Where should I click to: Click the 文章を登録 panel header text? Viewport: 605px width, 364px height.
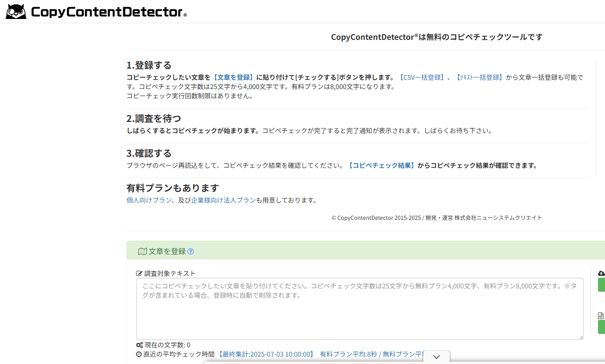click(x=167, y=251)
